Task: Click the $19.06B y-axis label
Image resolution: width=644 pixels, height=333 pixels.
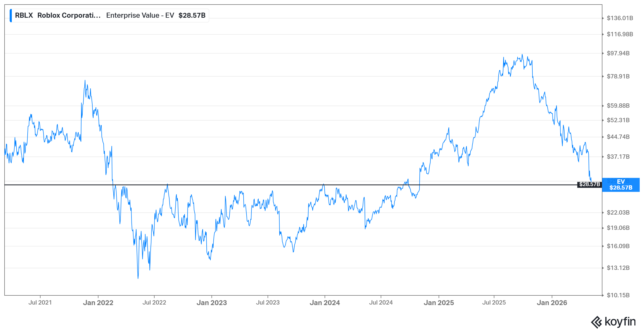Action: tap(618, 228)
